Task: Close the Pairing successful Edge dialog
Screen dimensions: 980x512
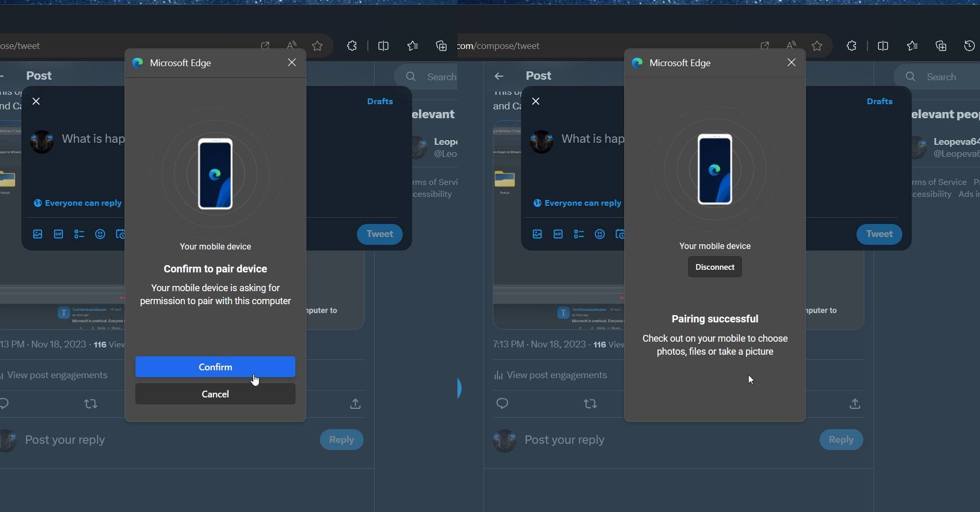Action: point(791,63)
